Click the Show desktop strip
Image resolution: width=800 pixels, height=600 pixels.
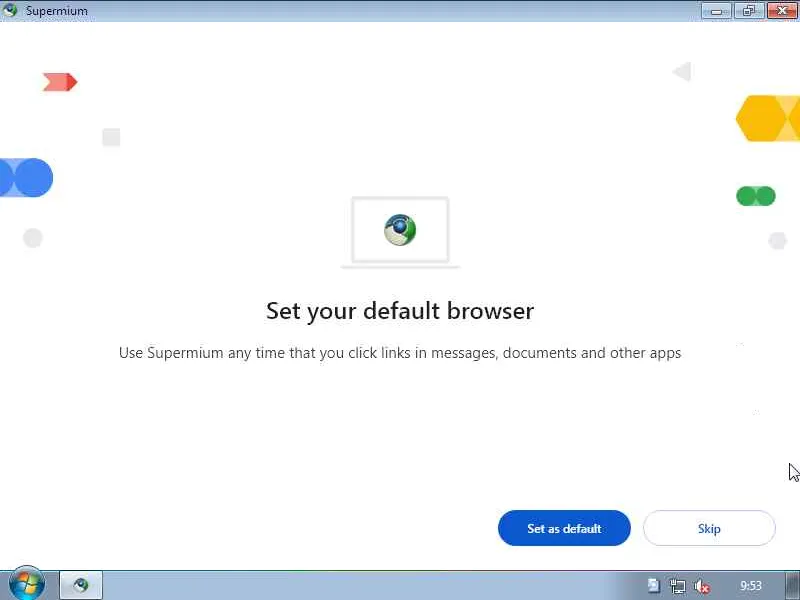pyautogui.click(x=792, y=586)
